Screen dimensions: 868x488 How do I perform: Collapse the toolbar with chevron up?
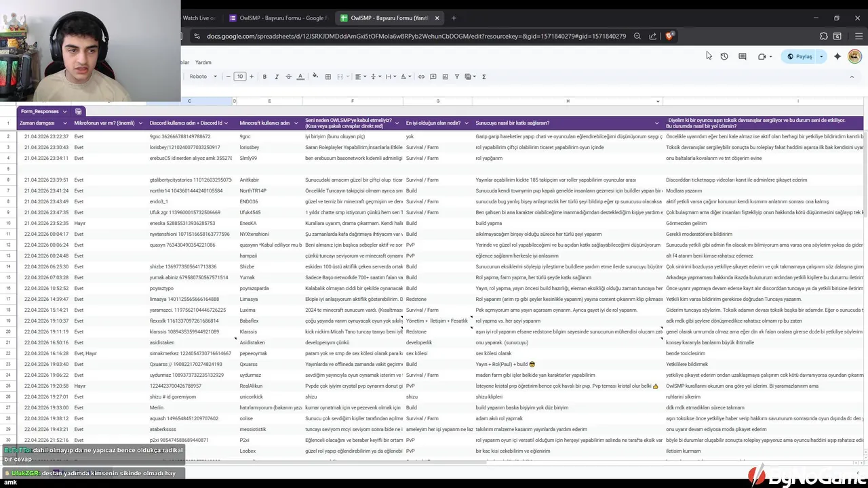click(x=852, y=77)
